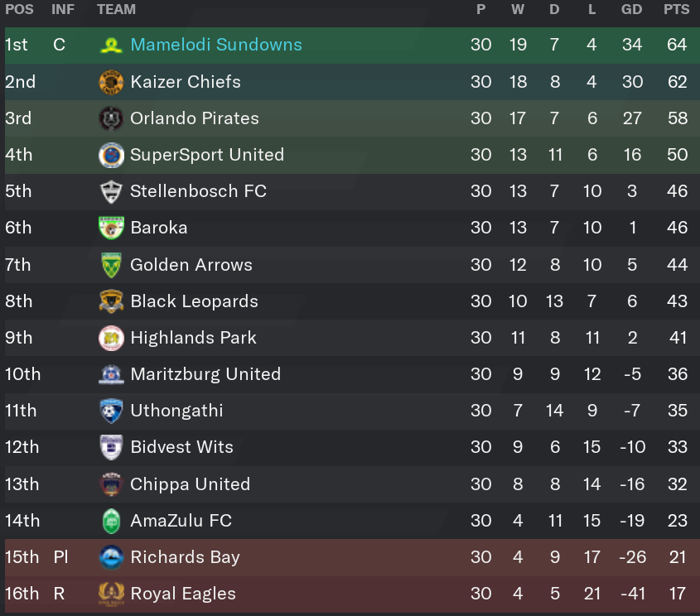The height and width of the screenshot is (616, 700).
Task: Select the Bidvest Wits team name
Action: tap(181, 447)
